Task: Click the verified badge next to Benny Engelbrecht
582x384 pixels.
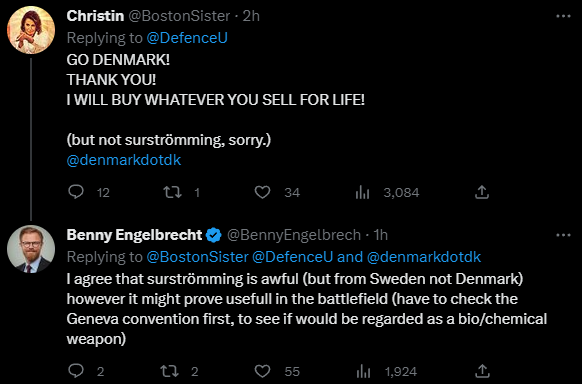Action: click(x=213, y=235)
